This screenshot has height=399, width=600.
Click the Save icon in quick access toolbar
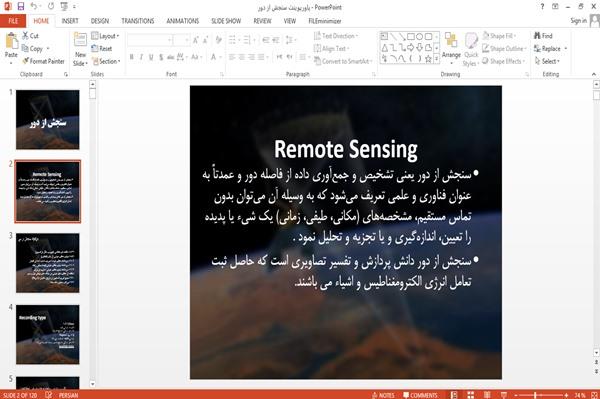21,6
